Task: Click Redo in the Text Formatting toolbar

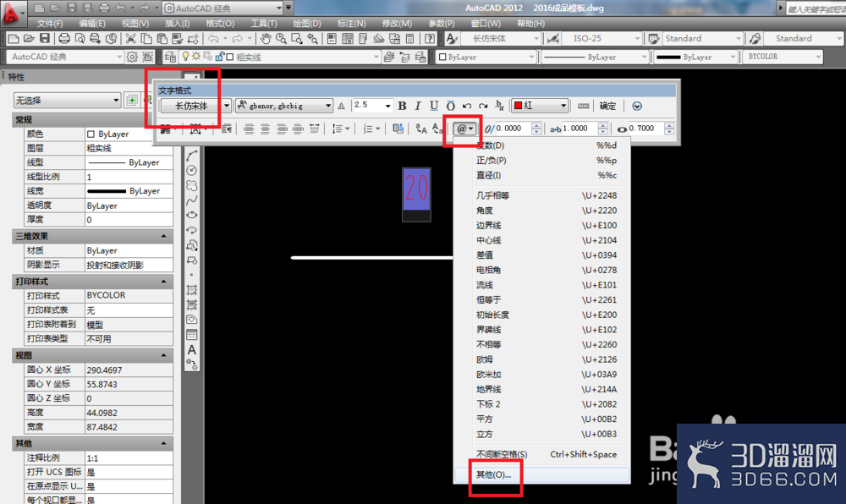Action: [483, 107]
